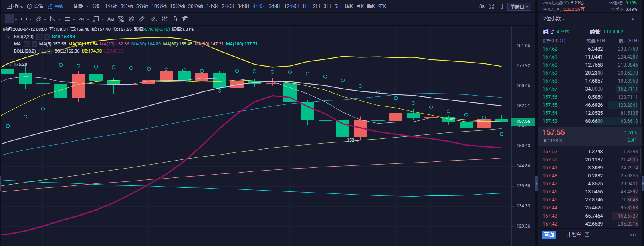The height and width of the screenshot is (246, 644).
Task: Click ask price 157.62 row
Action: [x=590, y=49]
